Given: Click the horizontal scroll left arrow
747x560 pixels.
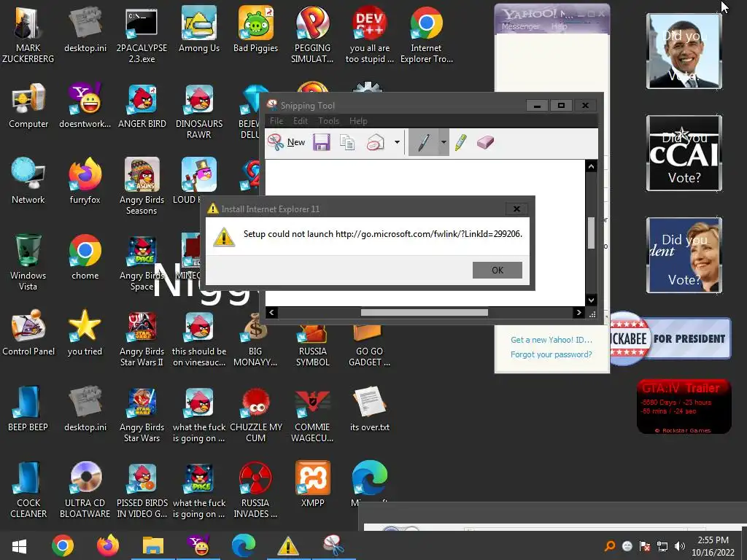Looking at the screenshot, I should pyautogui.click(x=271, y=312).
